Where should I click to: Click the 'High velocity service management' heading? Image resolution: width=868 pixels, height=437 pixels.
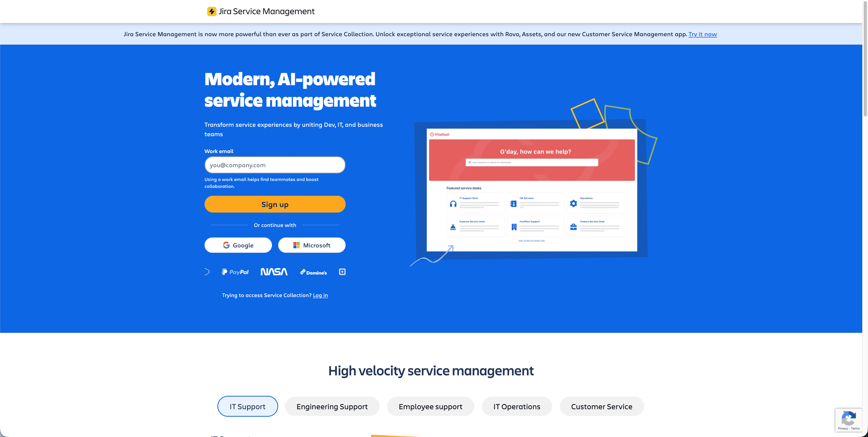click(431, 371)
